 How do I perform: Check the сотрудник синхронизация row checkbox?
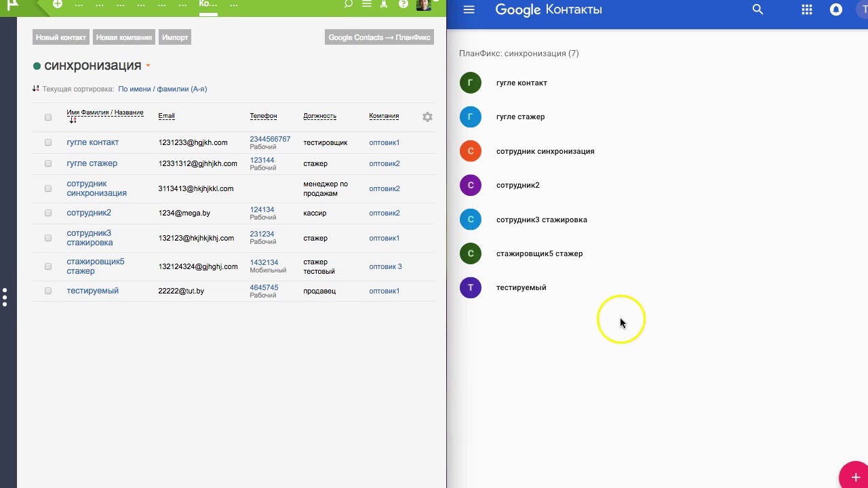click(x=48, y=188)
